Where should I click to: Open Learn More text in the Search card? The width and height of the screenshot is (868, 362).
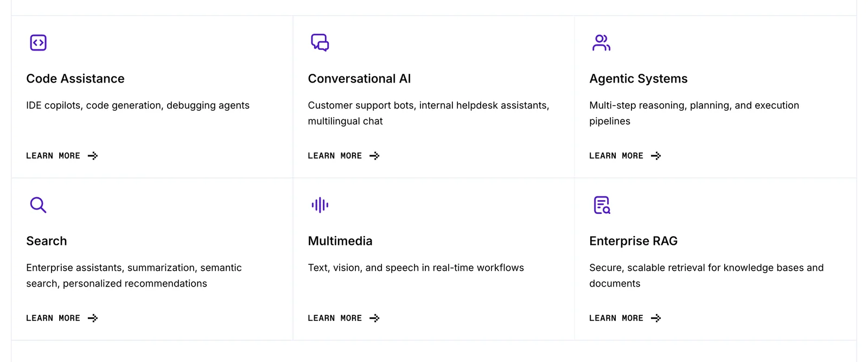tap(53, 318)
